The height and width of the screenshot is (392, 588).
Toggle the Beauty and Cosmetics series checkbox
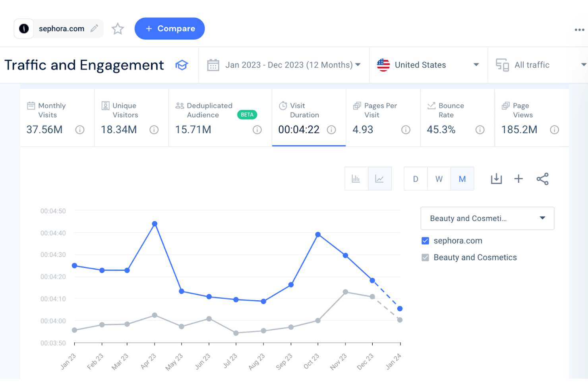coord(425,257)
